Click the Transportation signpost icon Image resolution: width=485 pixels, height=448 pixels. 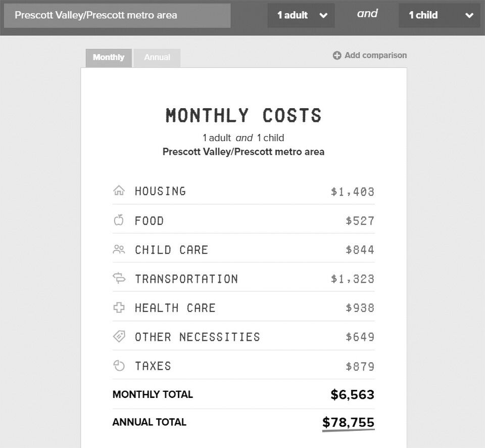119,278
